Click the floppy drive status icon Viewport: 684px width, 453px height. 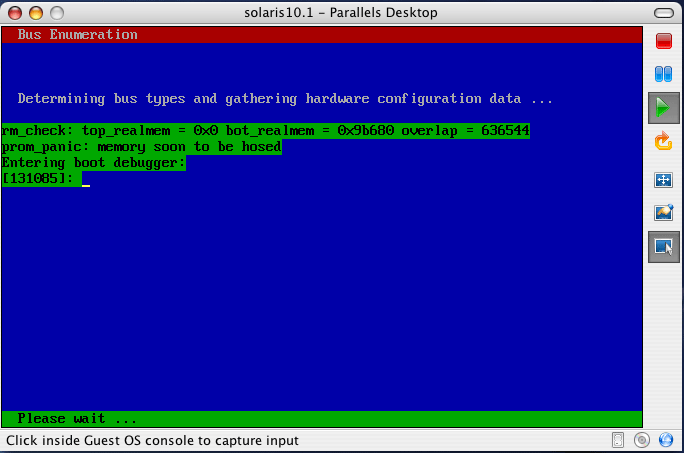tap(618, 440)
